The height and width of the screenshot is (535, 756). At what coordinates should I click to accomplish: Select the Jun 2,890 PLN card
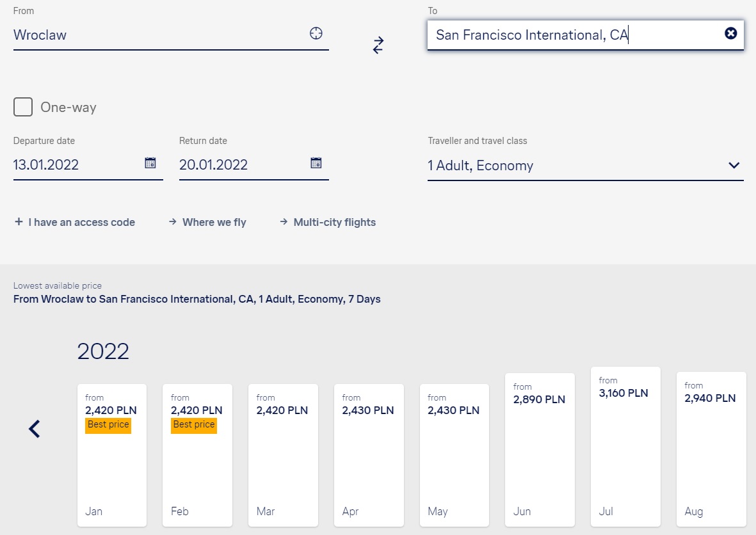coord(540,450)
